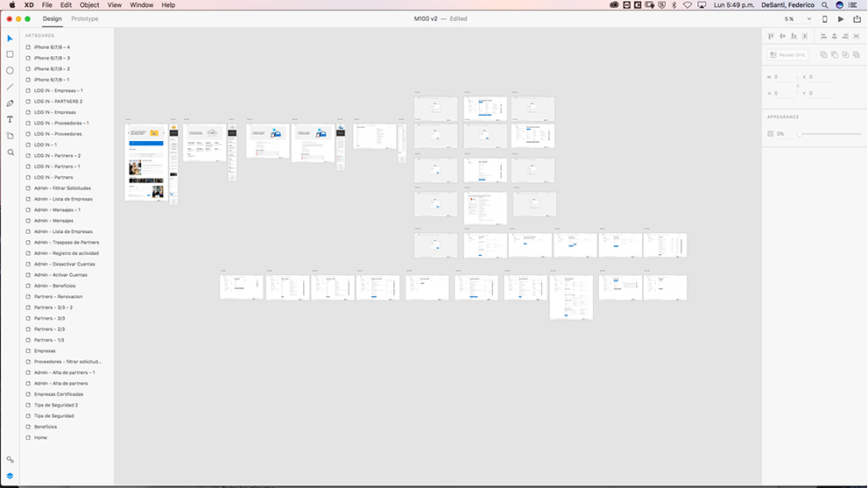This screenshot has height=488, width=868.
Task: Select the Line tool
Action: pyautogui.click(x=11, y=87)
